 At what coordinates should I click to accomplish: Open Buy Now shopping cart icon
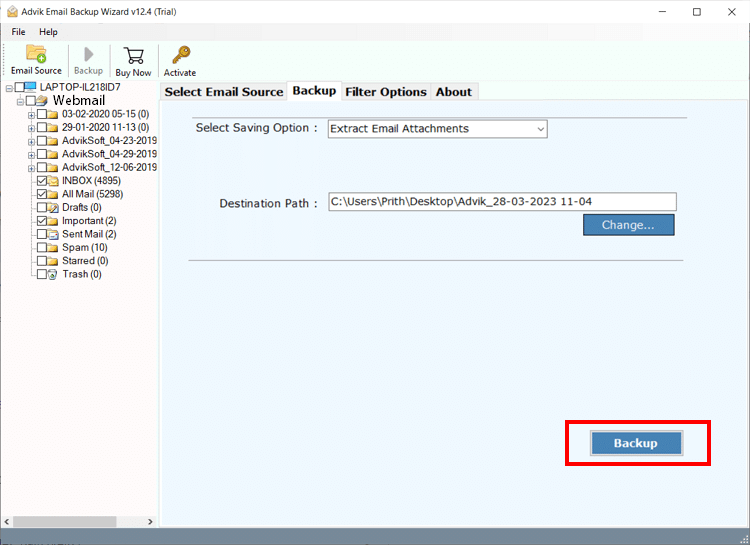pyautogui.click(x=133, y=56)
